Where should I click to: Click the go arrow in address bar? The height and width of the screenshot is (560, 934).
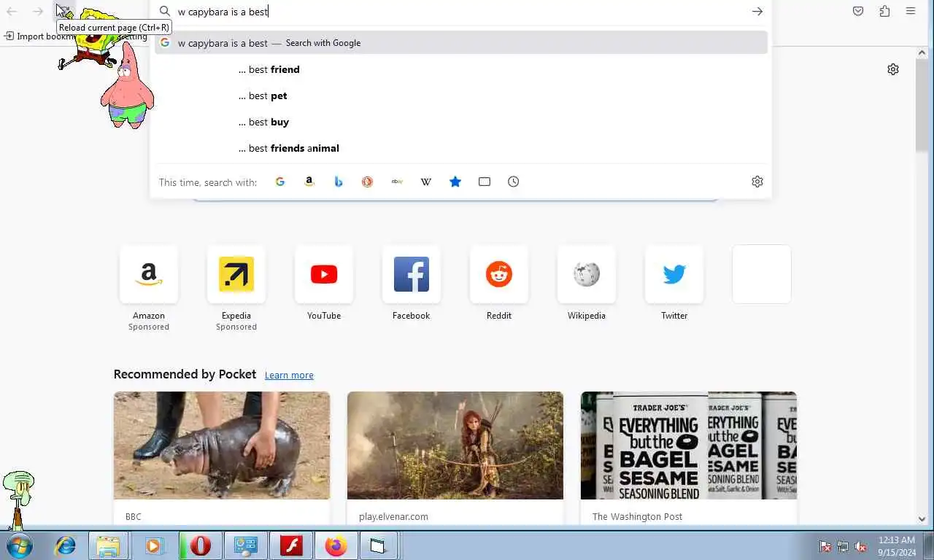(757, 11)
